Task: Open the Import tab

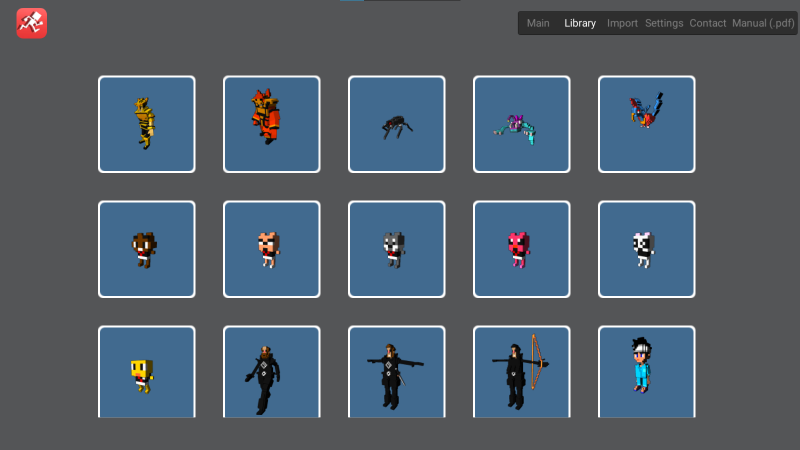Action: point(622,23)
